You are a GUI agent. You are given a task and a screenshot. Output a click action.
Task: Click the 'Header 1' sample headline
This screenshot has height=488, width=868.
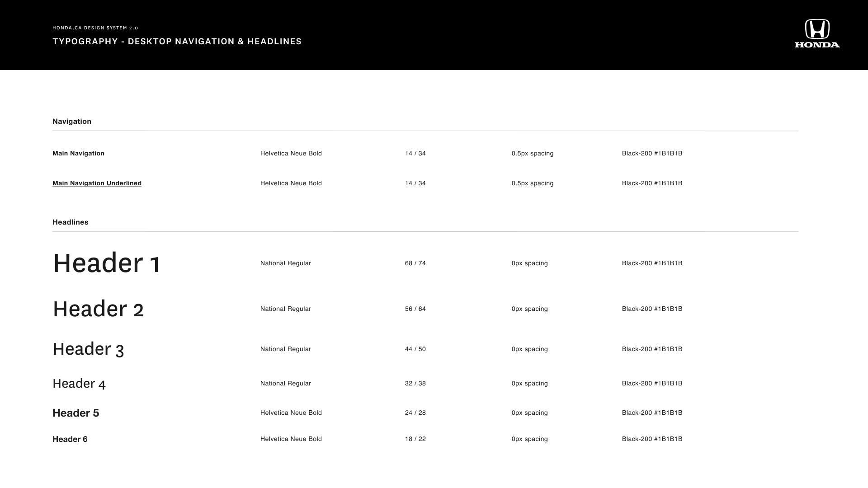pos(106,263)
